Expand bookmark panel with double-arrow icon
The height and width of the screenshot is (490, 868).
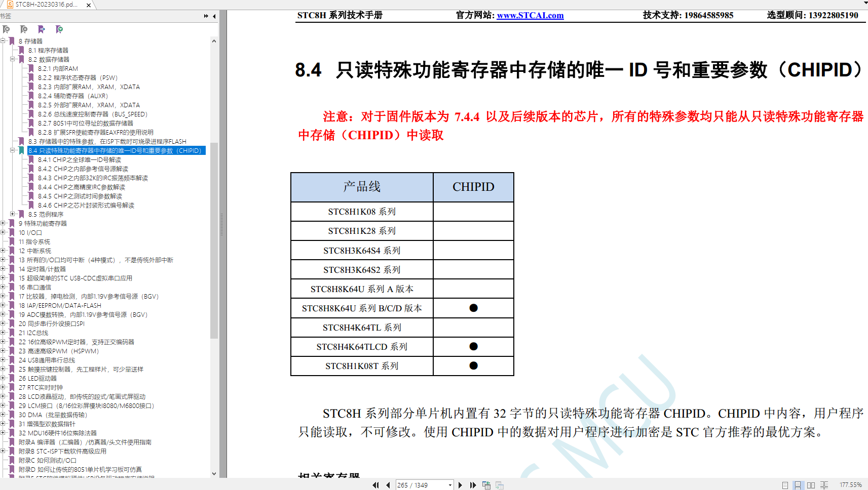click(206, 16)
